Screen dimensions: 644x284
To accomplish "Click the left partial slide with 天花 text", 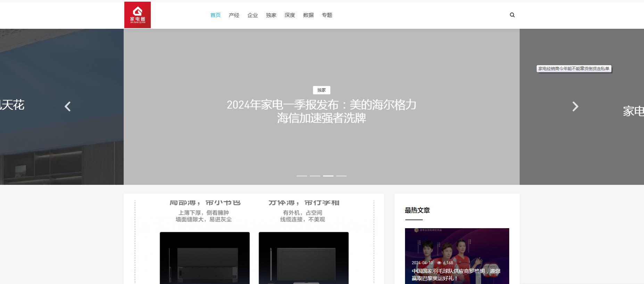I will pyautogui.click(x=12, y=105).
